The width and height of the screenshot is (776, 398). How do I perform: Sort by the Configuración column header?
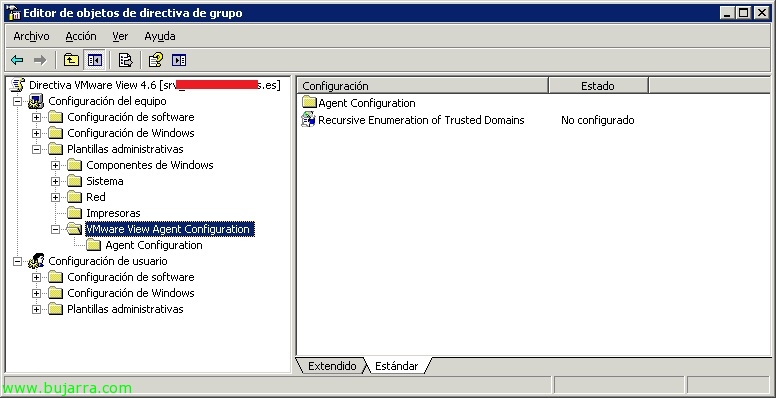(423, 86)
